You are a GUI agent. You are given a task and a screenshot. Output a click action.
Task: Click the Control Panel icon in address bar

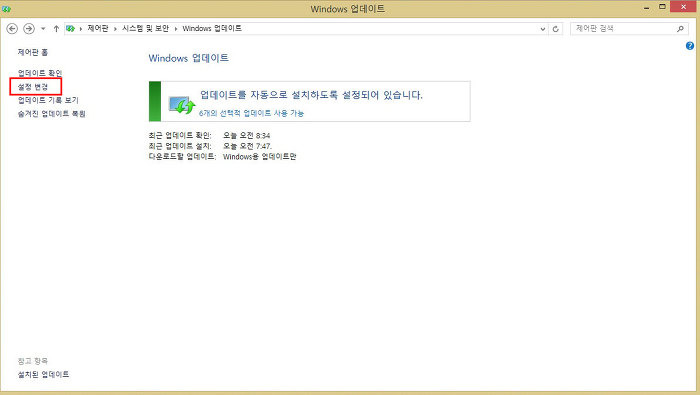[x=70, y=29]
